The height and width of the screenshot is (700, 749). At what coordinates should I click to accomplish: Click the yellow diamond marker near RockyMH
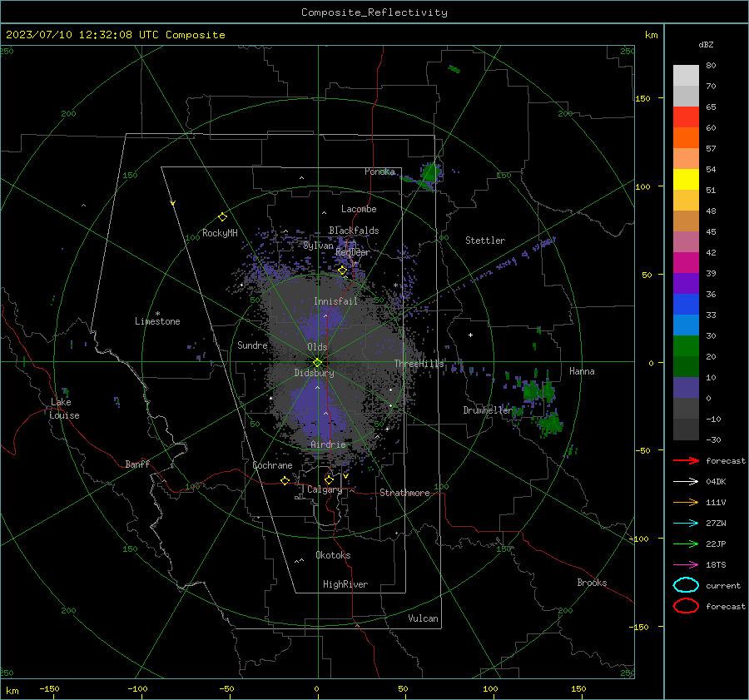click(x=222, y=217)
